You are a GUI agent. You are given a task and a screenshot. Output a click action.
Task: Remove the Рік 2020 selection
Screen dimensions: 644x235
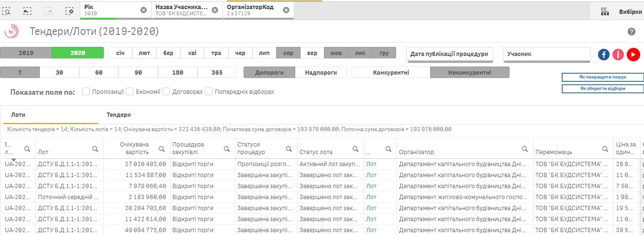click(x=144, y=10)
